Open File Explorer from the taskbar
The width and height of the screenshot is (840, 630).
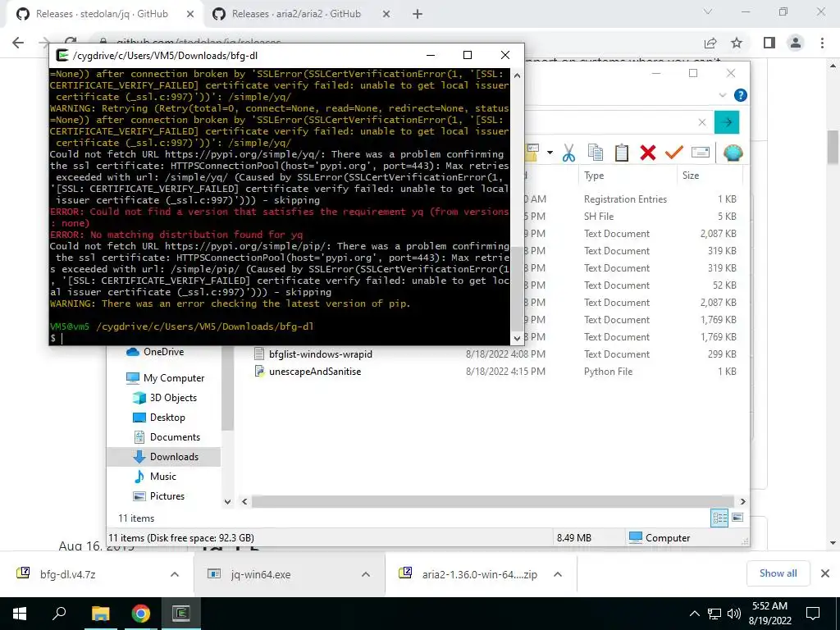point(100,614)
